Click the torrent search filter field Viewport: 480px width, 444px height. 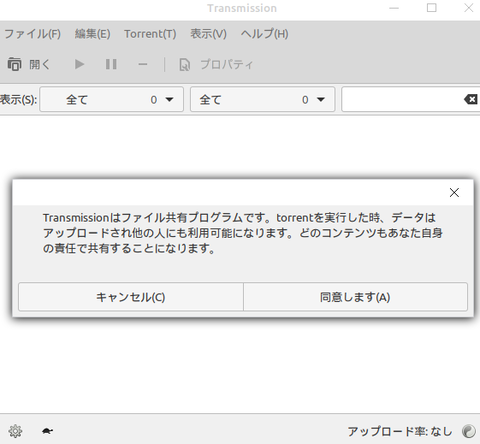tap(402, 99)
